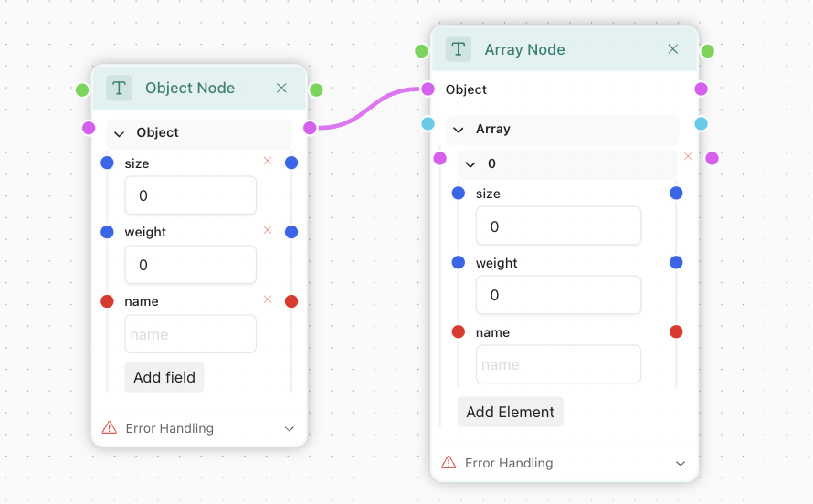Close the Array Node
The height and width of the screenshot is (504, 813).
(673, 49)
